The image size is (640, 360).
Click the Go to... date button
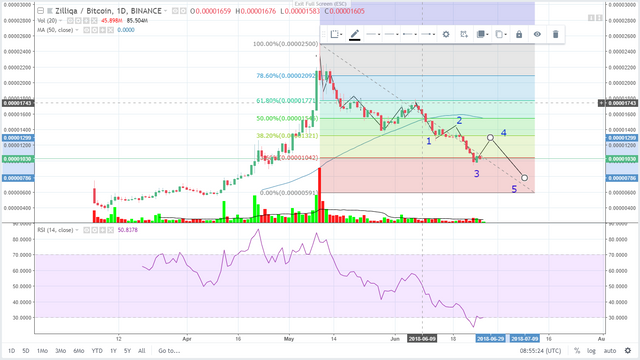[x=169, y=351]
